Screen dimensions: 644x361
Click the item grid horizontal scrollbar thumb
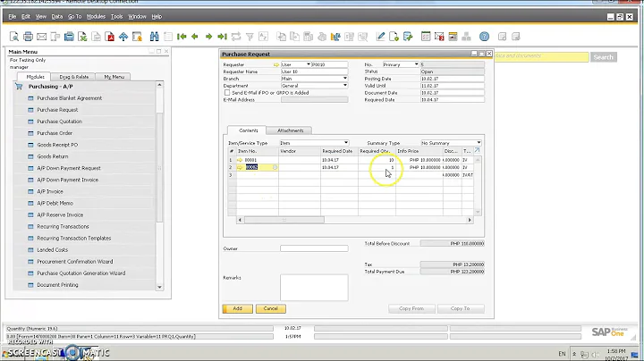tap(284, 220)
